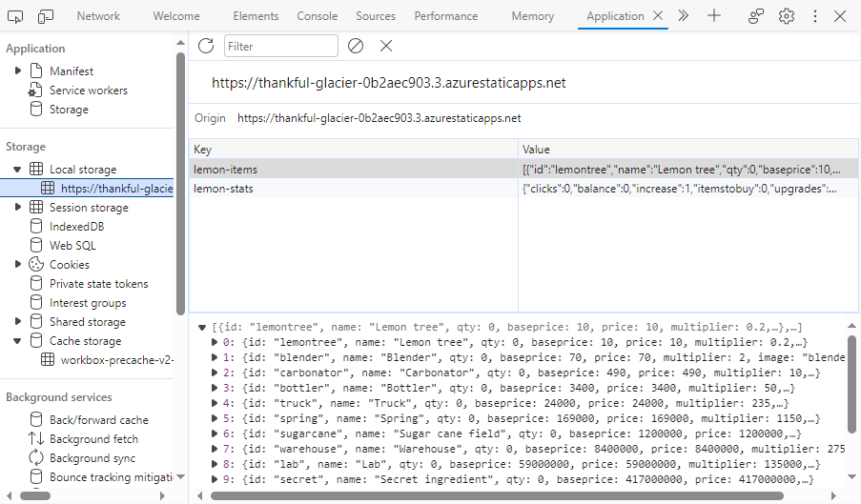861x504 pixels.
Task: Expand the Shared storage tree node
Action: (17, 321)
